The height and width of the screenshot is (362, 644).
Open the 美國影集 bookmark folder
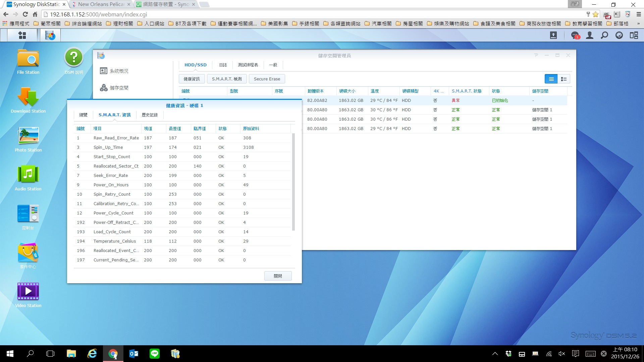[x=274, y=23]
